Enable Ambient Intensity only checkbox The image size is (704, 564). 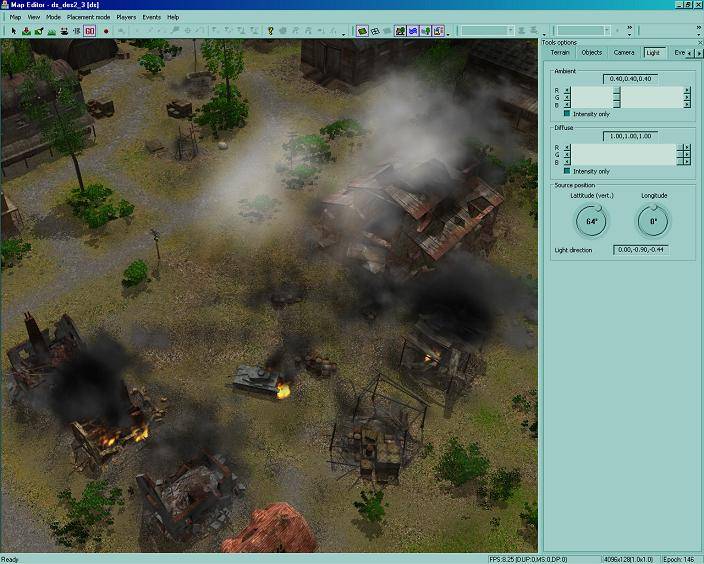(x=568, y=114)
